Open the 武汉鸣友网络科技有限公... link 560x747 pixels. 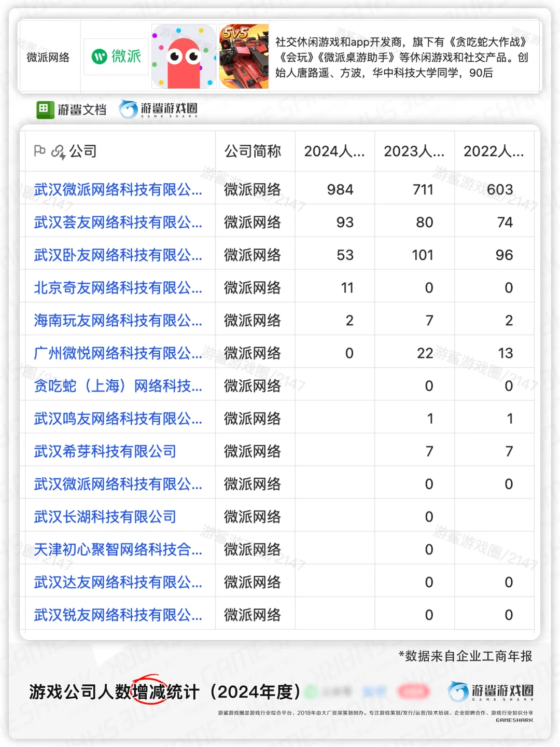pyautogui.click(x=118, y=418)
